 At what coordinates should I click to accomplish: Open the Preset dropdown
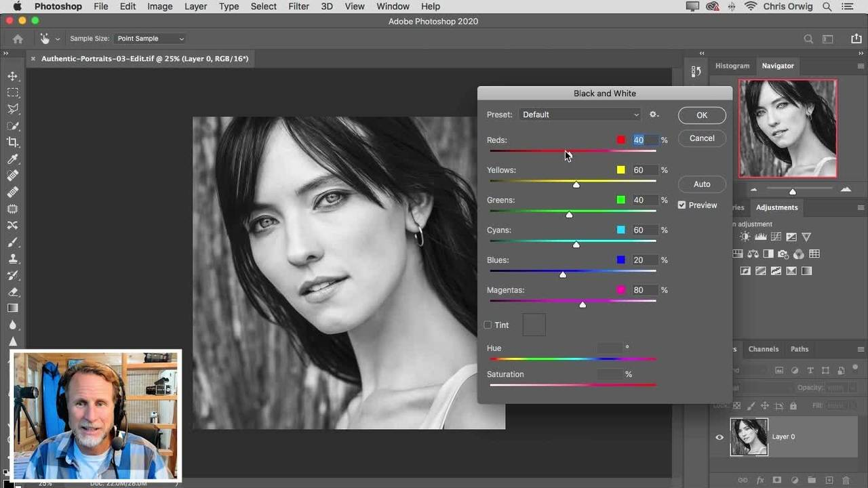tap(580, 115)
